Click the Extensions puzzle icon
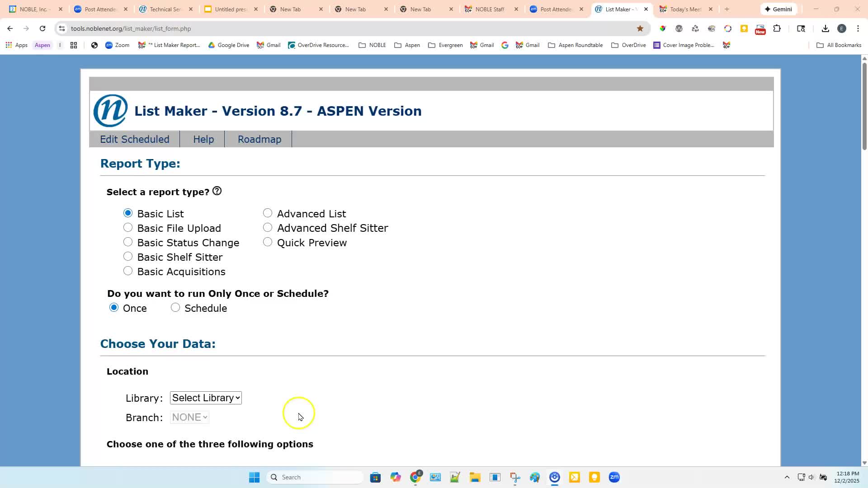This screenshot has height=488, width=868. [x=777, y=28]
